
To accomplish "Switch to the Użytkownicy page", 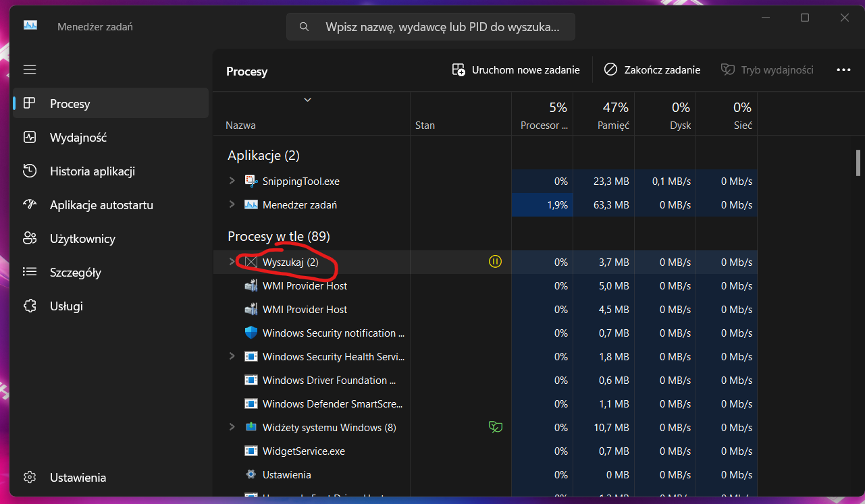I will (111, 238).
